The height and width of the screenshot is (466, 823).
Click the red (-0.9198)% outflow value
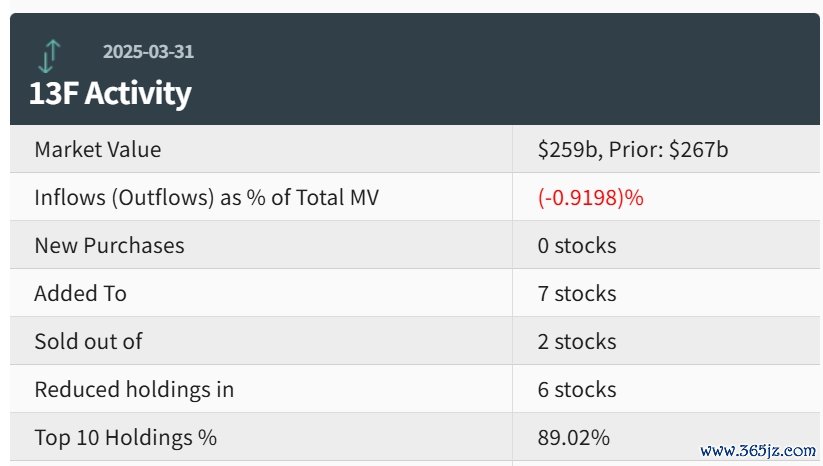pyautogui.click(x=590, y=198)
